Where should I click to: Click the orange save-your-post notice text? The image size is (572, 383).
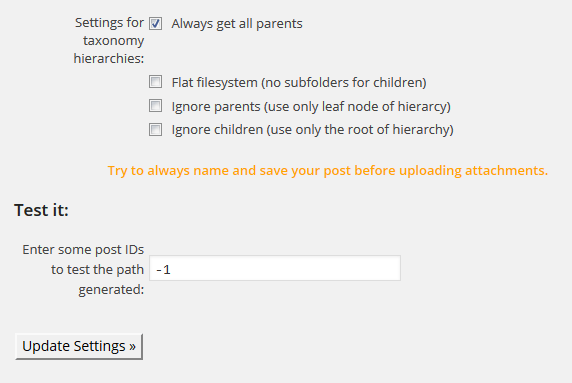pyautogui.click(x=328, y=171)
